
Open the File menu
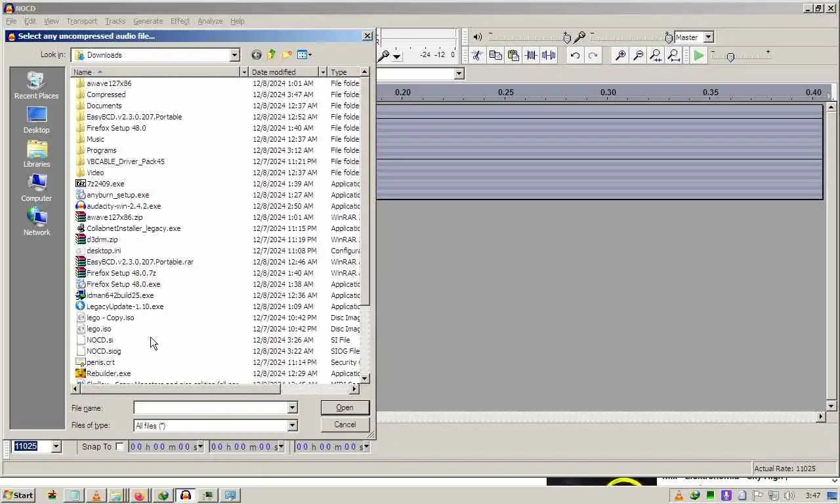[11, 21]
